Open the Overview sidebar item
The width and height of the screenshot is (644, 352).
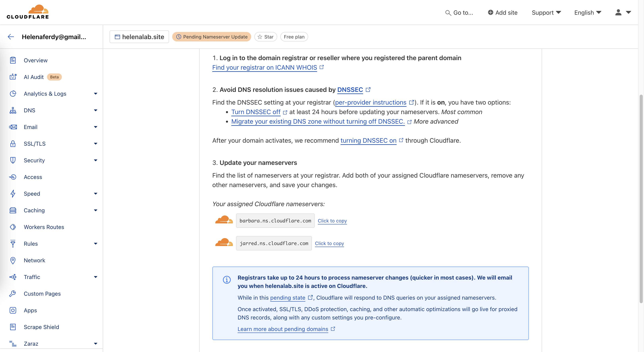pyautogui.click(x=36, y=60)
